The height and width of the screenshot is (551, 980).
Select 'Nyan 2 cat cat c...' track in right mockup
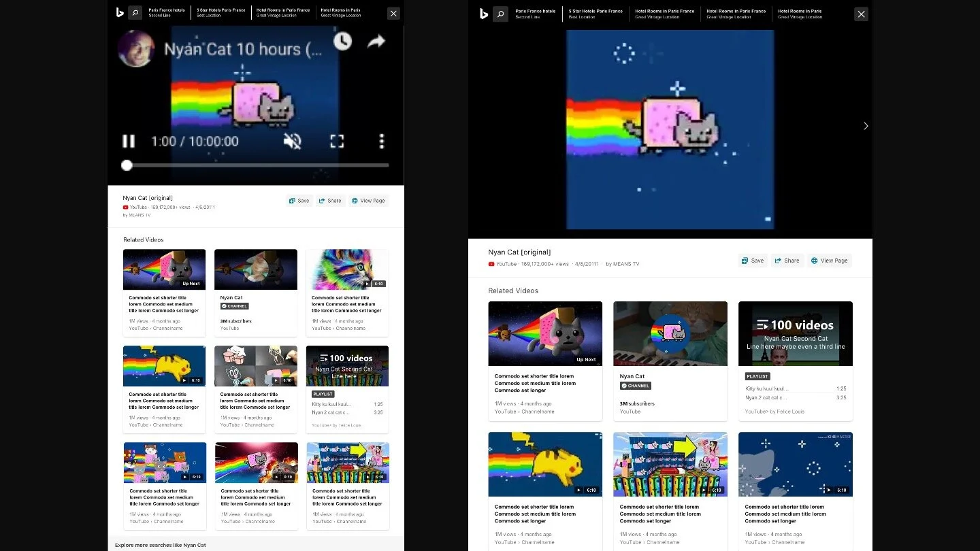click(796, 397)
